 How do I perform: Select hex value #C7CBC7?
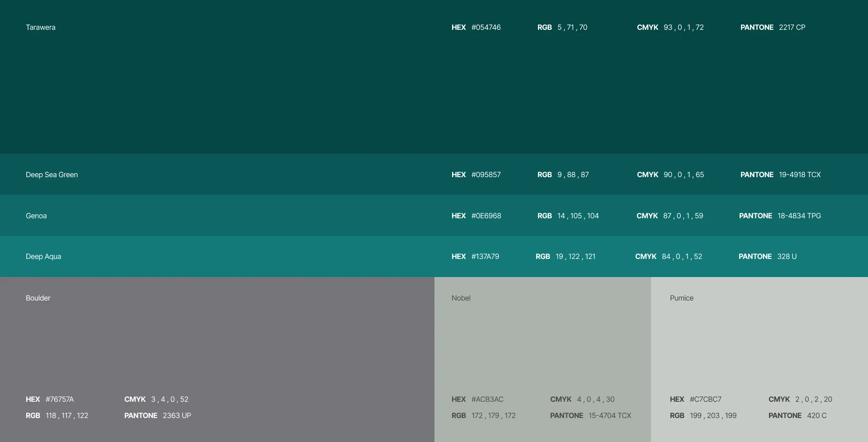click(706, 399)
